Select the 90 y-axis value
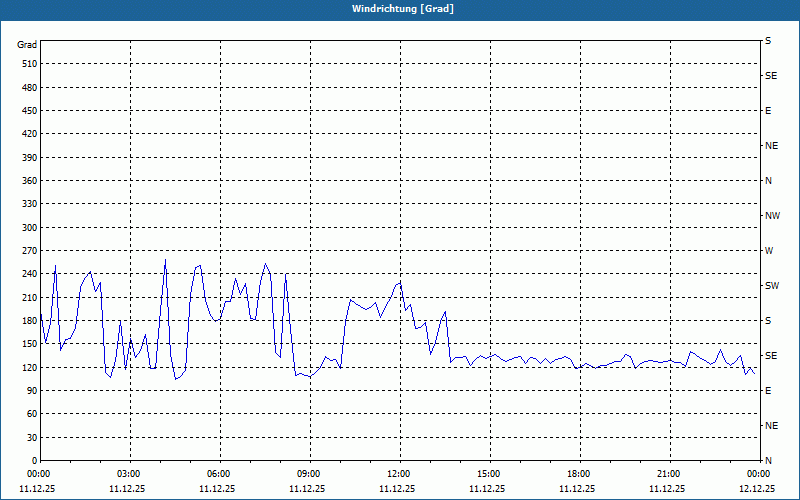Screen dimensions: 800x500 point(32,391)
